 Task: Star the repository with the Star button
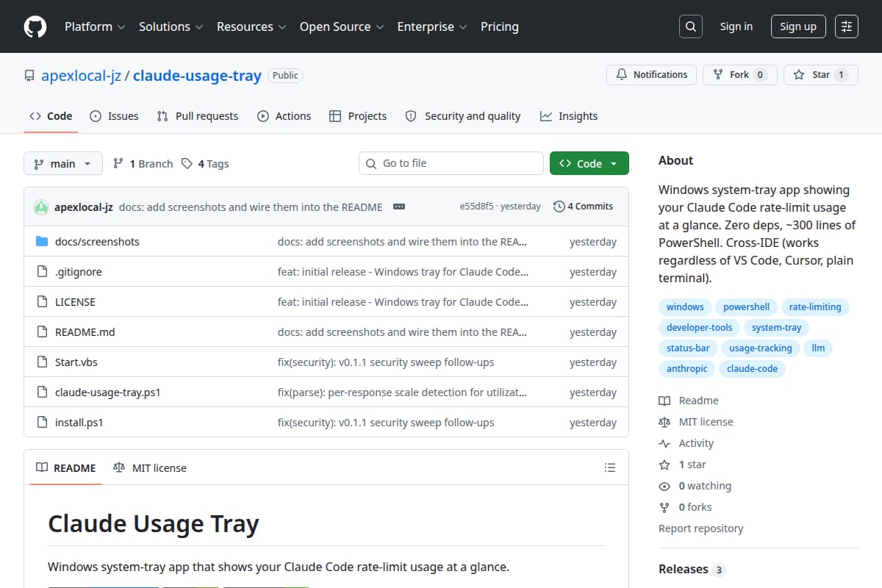tap(821, 75)
